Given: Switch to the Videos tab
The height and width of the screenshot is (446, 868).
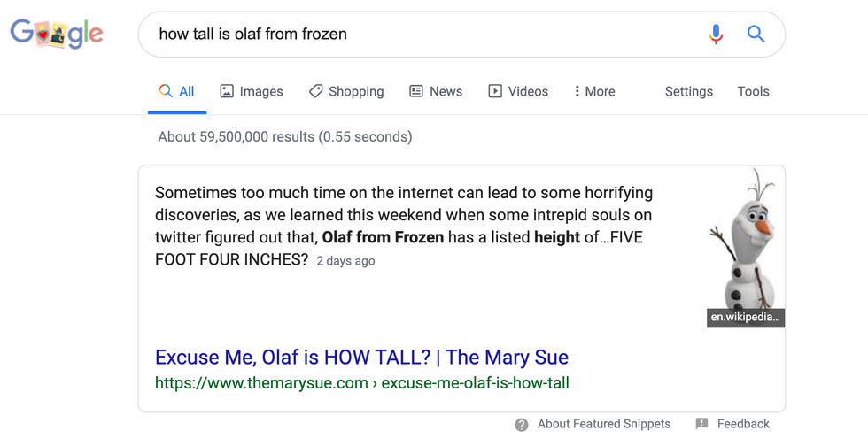Looking at the screenshot, I should tap(518, 91).
